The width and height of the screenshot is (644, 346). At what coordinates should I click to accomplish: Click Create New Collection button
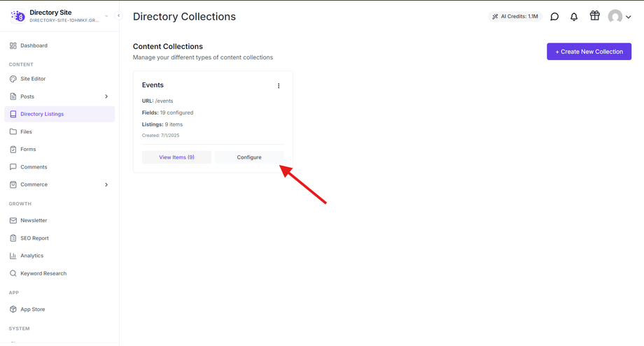pos(589,52)
